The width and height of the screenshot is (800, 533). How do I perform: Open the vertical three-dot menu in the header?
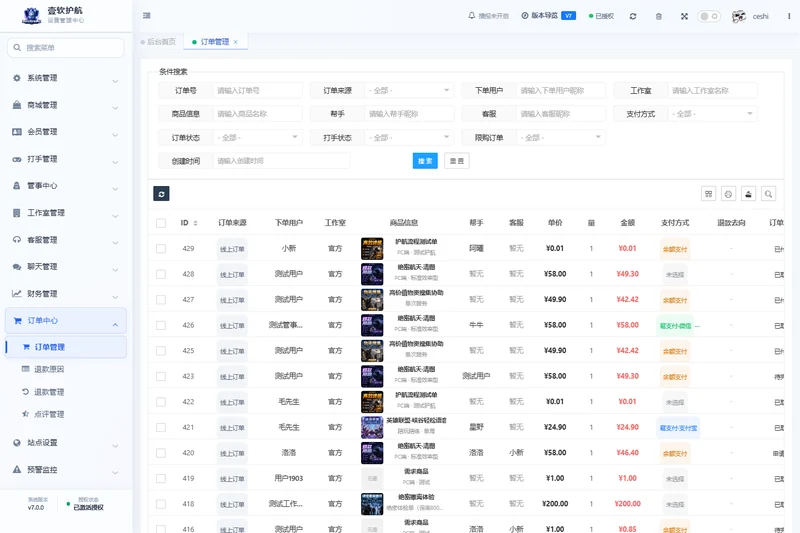[789, 16]
